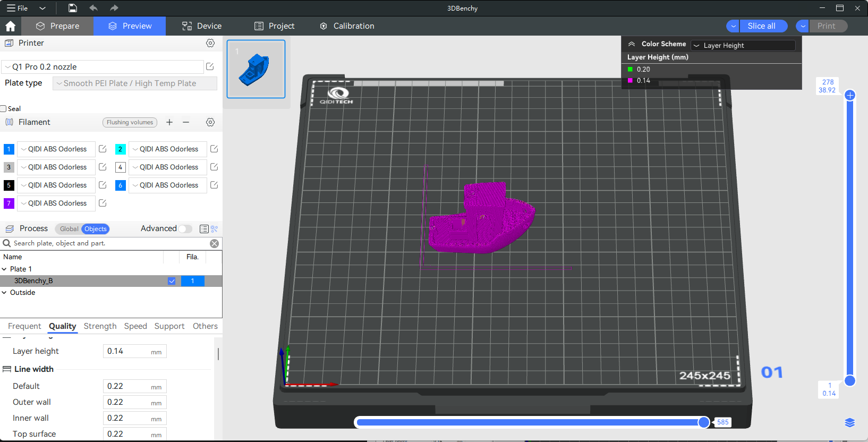The image size is (868, 442).
Task: Click the Flushing volumes button
Action: [x=130, y=122]
